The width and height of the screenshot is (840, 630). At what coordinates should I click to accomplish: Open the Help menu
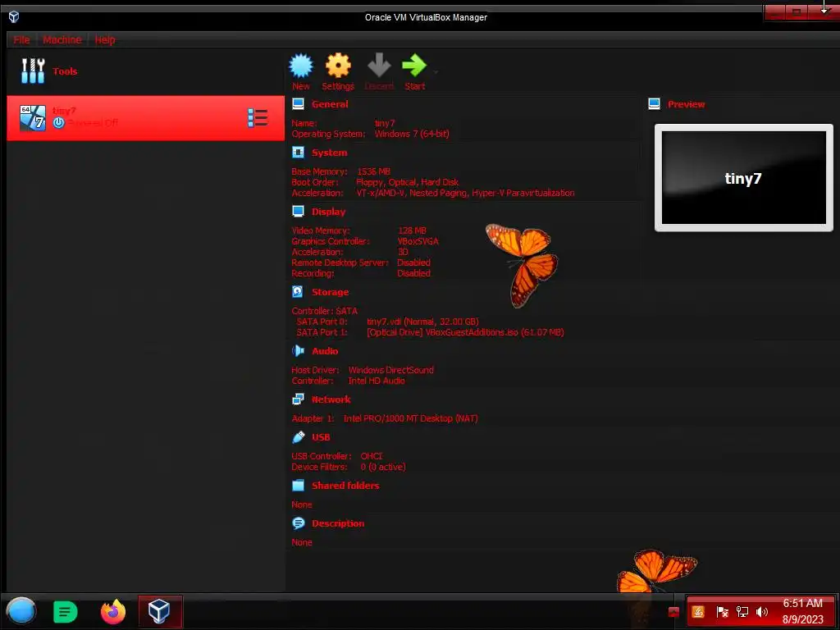105,39
